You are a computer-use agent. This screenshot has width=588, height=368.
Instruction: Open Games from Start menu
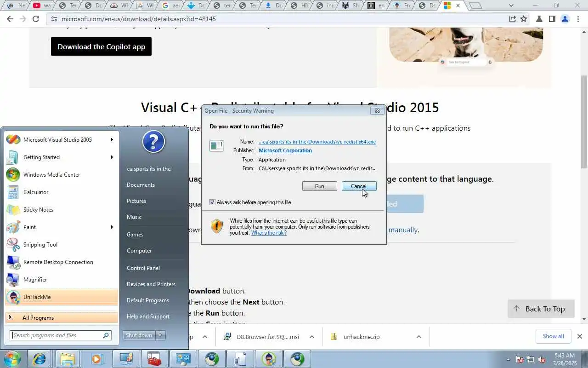(135, 235)
